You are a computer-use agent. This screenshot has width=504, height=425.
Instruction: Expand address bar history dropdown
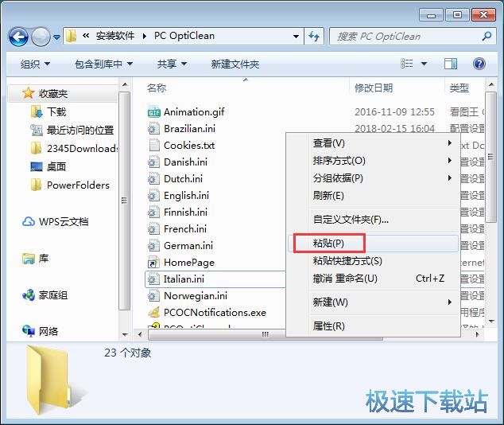point(296,37)
